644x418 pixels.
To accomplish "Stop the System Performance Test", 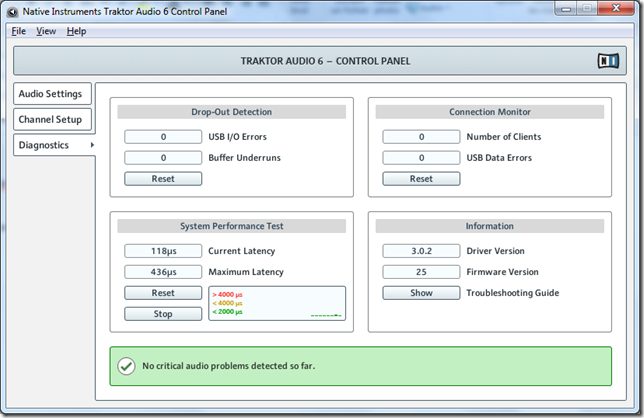I will point(163,314).
